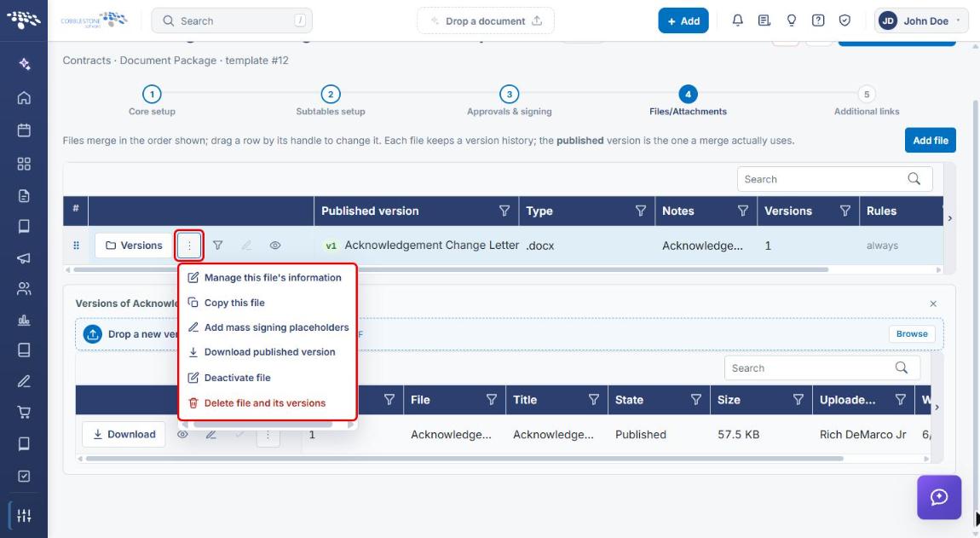Click the blue + Add button

683,20
